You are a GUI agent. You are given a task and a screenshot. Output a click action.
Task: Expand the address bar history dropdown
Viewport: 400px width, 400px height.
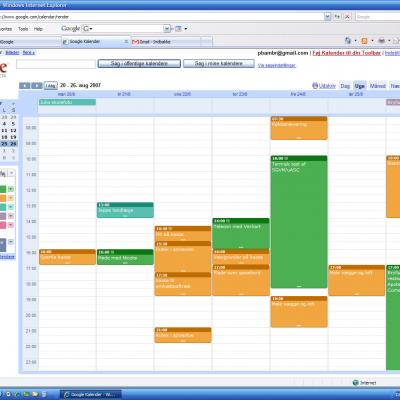click(328, 16)
